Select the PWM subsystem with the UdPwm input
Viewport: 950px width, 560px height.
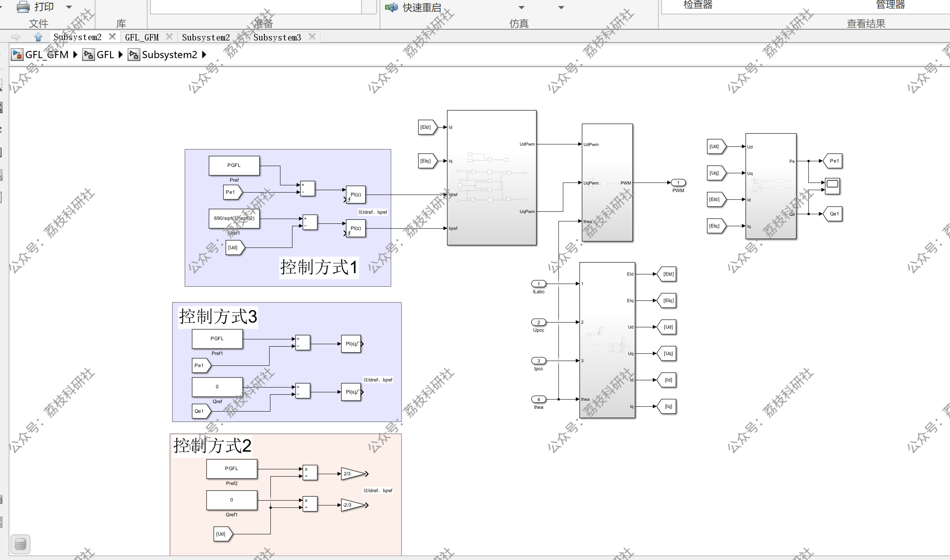point(607,183)
